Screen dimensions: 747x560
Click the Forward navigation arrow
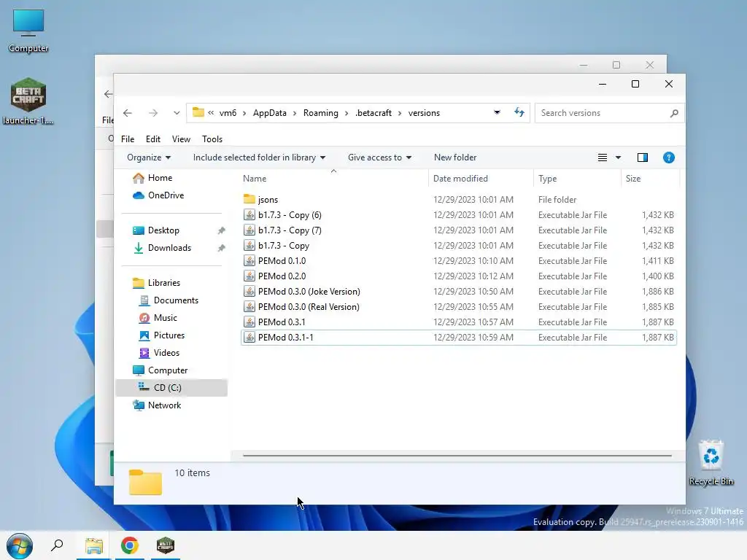pyautogui.click(x=153, y=113)
